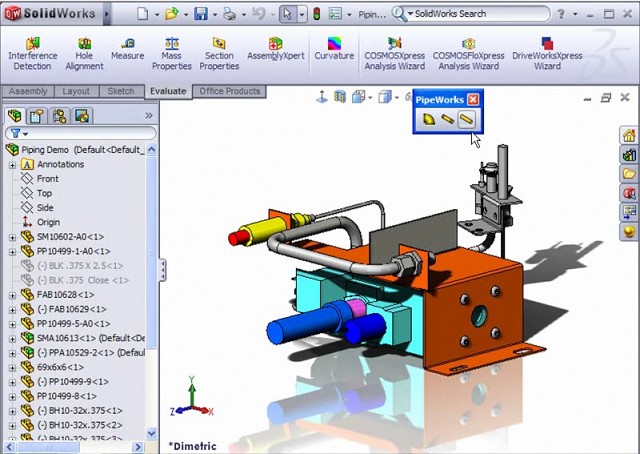The width and height of the screenshot is (640, 454).
Task: Launch DriveWorksXpress Wizard
Action: click(547, 54)
